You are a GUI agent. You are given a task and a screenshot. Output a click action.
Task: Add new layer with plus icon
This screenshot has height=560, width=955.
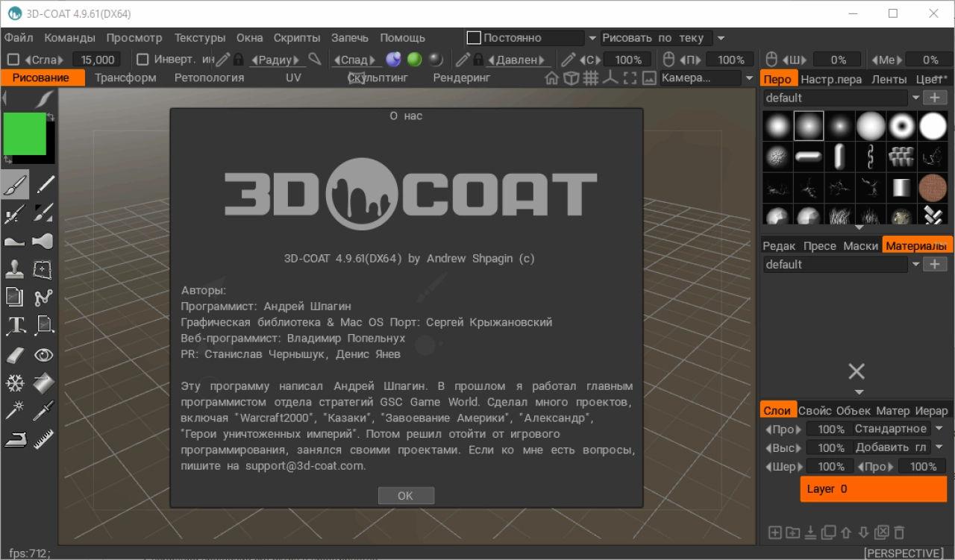[x=774, y=532]
